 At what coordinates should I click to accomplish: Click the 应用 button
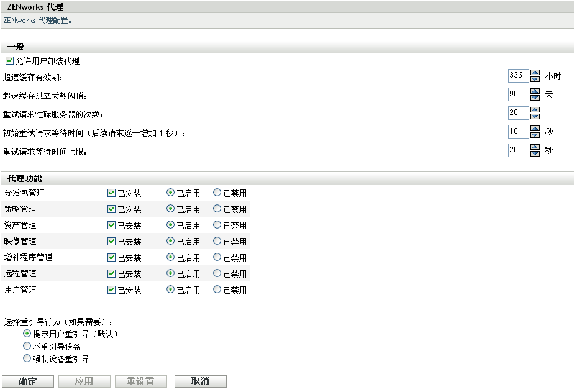coord(84,381)
